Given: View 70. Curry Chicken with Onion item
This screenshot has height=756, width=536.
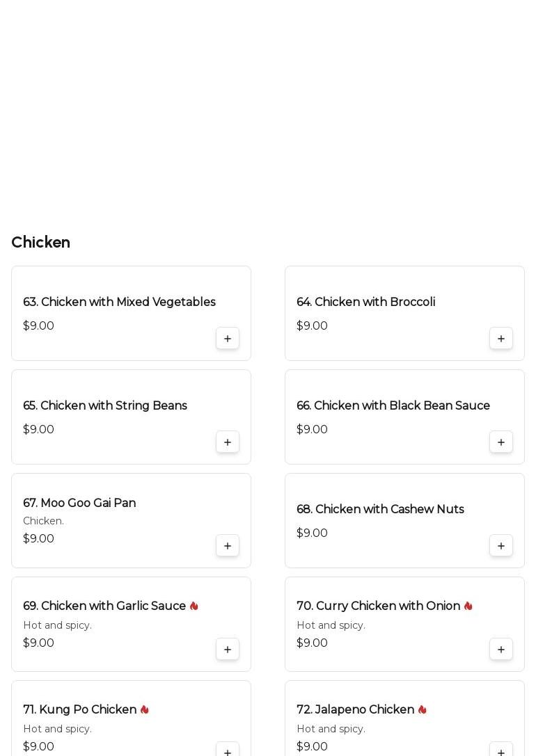Looking at the screenshot, I should point(378,606).
